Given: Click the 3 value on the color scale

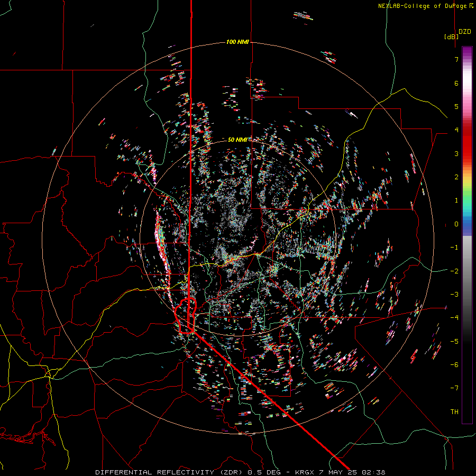Looking at the screenshot, I should (x=456, y=153).
